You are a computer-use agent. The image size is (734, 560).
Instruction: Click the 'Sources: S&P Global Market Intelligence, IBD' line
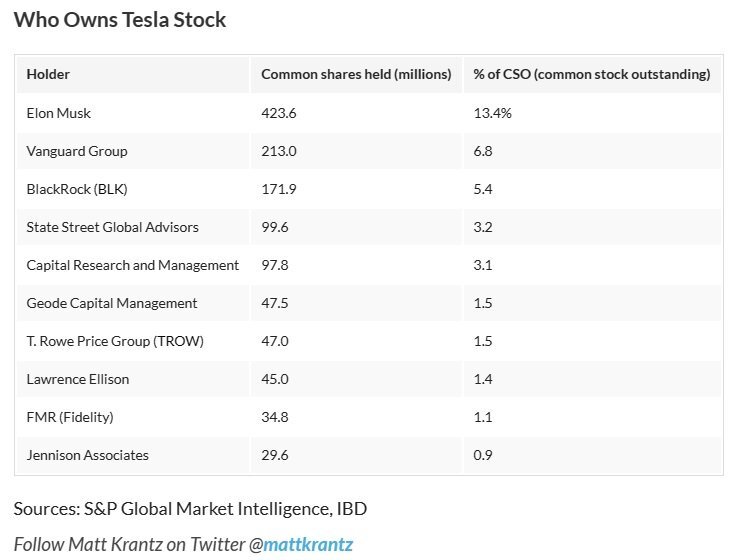(190, 508)
